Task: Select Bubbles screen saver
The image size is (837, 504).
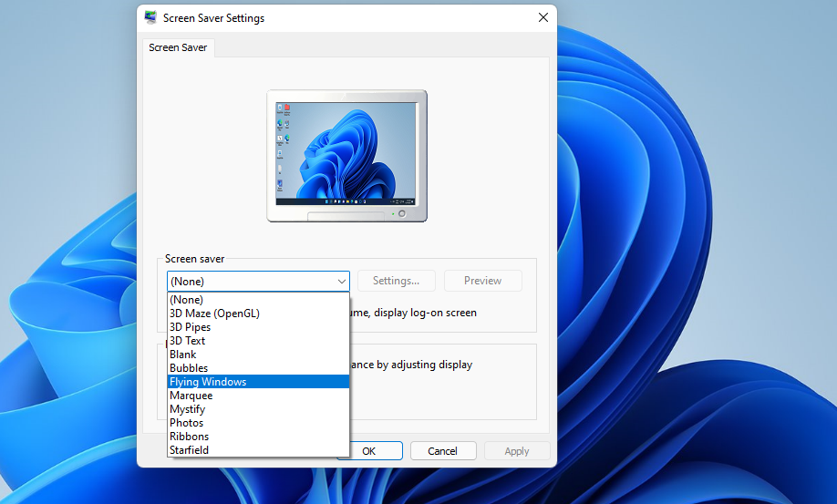Action: [x=258, y=368]
